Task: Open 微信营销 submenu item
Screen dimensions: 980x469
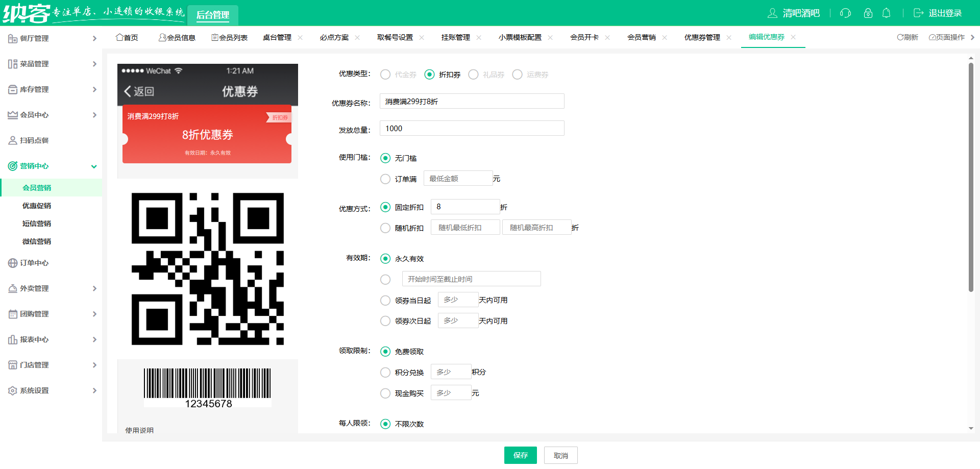Action: (x=37, y=241)
